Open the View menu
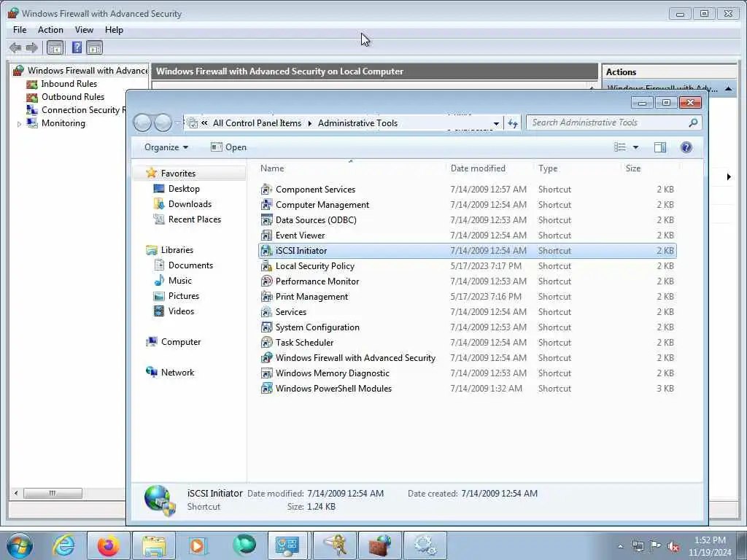747x560 pixels. point(84,29)
